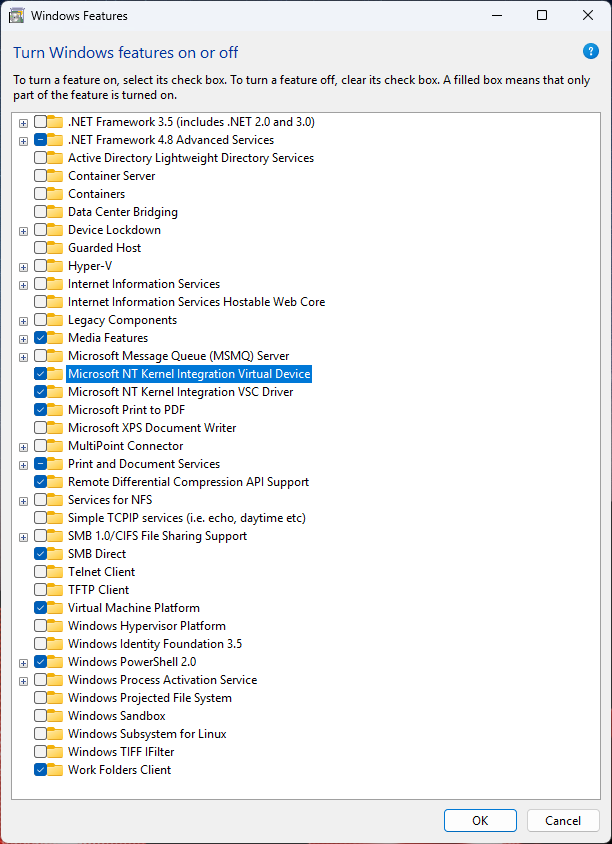This screenshot has height=844, width=612.
Task: Expand the Device Lockdown node
Action: 23,231
